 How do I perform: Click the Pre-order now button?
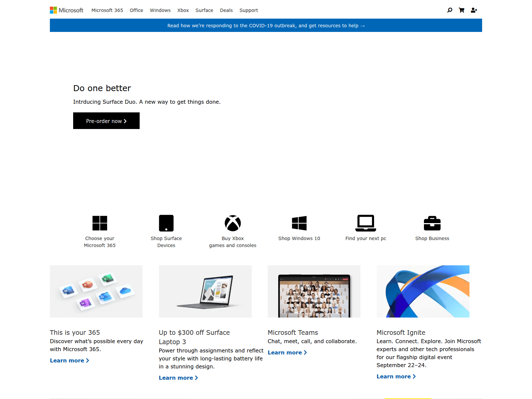point(106,121)
